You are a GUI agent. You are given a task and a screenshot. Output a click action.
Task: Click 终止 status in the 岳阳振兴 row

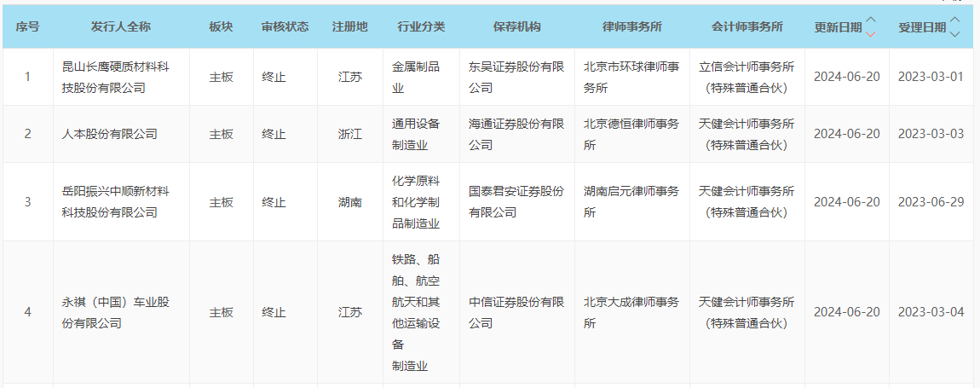click(x=274, y=202)
